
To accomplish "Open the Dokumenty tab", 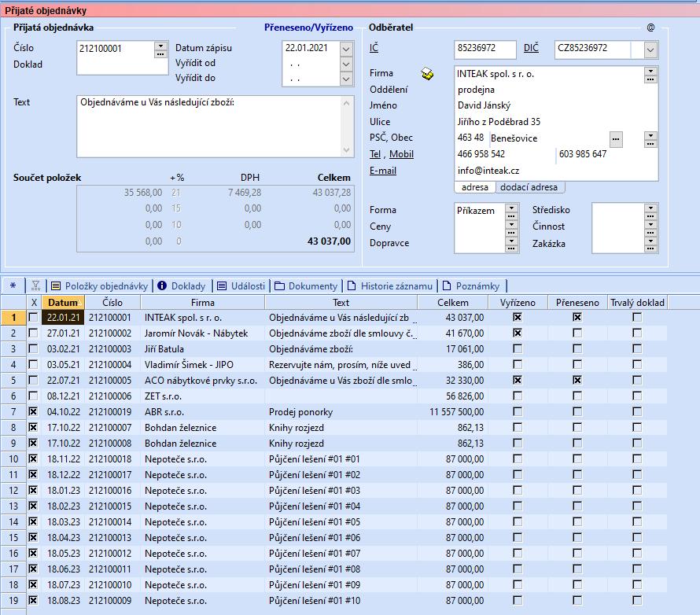I will click(x=306, y=285).
